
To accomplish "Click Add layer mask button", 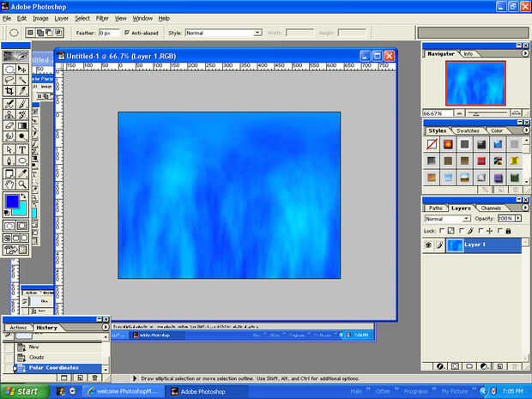I will tap(455, 366).
